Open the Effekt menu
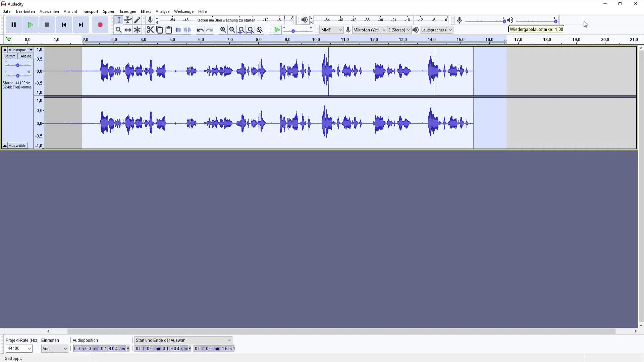 [146, 11]
